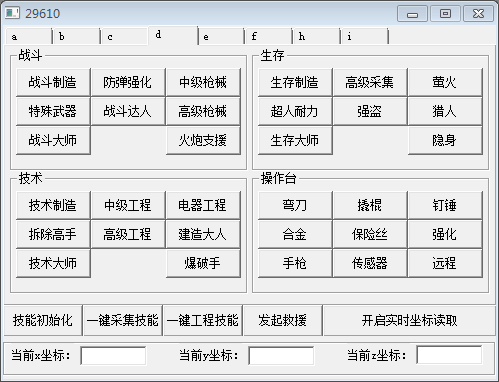Click 战斗达人 skill
This screenshot has height=382, width=499.
coord(128,111)
